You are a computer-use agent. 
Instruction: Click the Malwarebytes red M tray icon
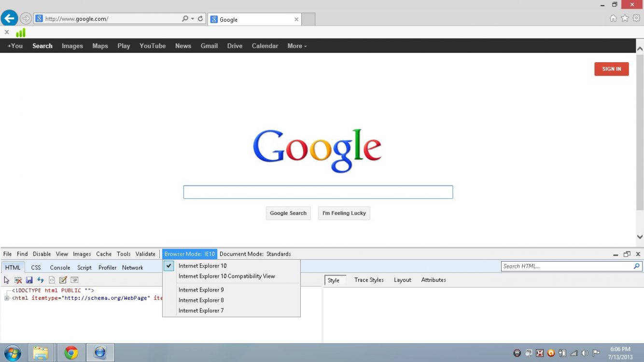tap(540, 353)
